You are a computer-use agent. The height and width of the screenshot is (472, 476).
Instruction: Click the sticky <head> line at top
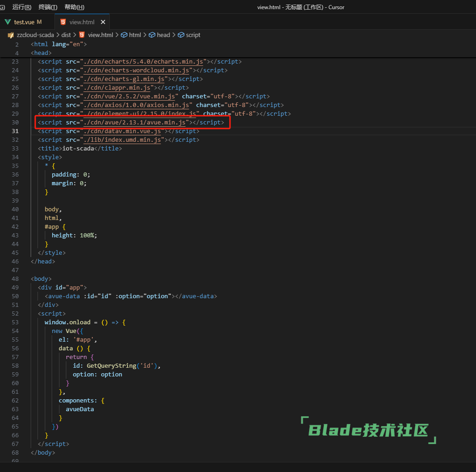point(41,53)
